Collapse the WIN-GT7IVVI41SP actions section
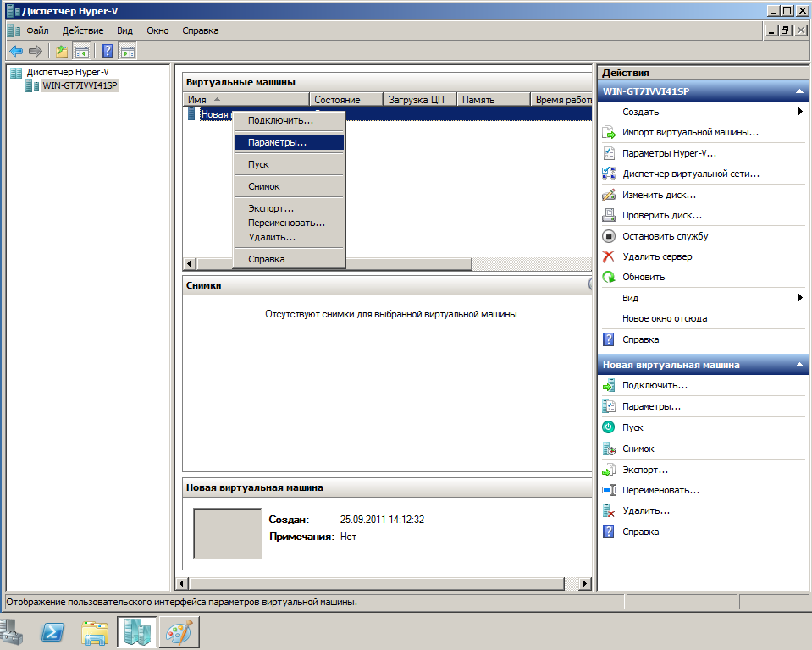Screen dimensions: 812x650 click(x=798, y=91)
